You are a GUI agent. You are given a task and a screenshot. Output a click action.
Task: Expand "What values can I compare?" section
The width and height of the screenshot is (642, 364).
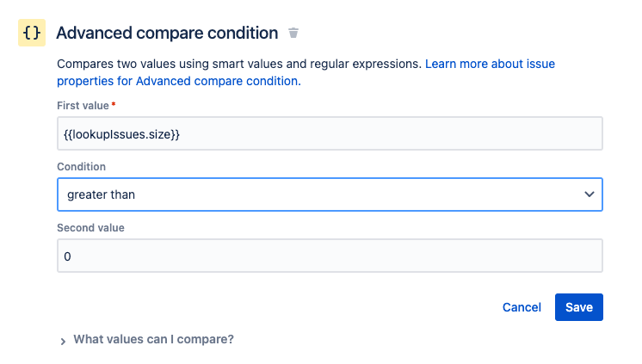[x=153, y=339]
